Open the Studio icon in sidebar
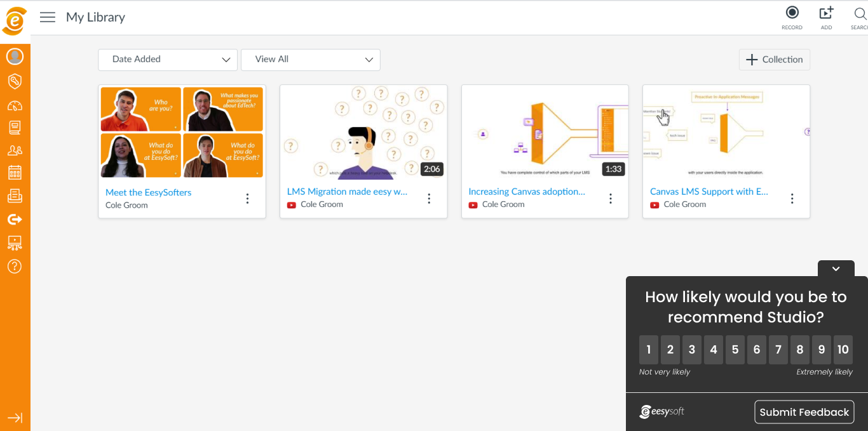The height and width of the screenshot is (431, 868). click(x=15, y=242)
